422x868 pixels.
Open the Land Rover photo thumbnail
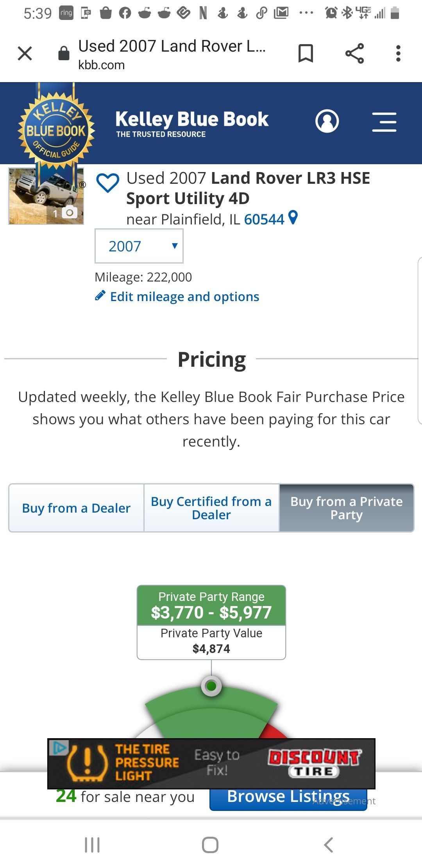pyautogui.click(x=46, y=197)
